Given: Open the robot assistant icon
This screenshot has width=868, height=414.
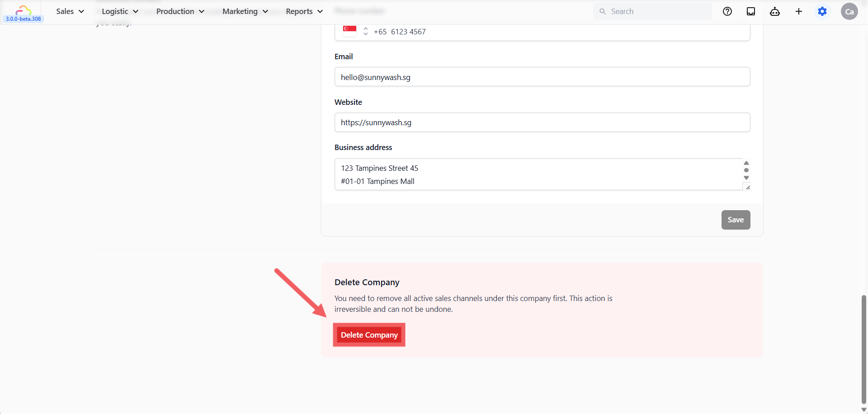Looking at the screenshot, I should 775,11.
